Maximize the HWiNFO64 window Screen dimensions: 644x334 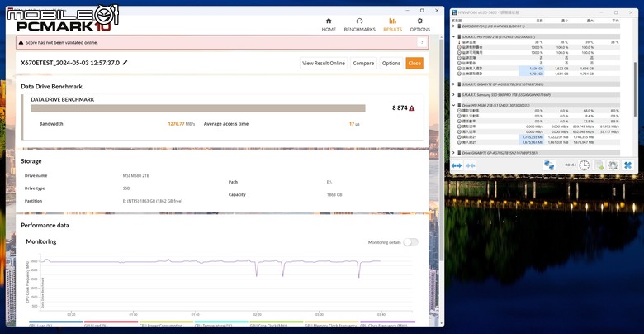tap(615, 12)
